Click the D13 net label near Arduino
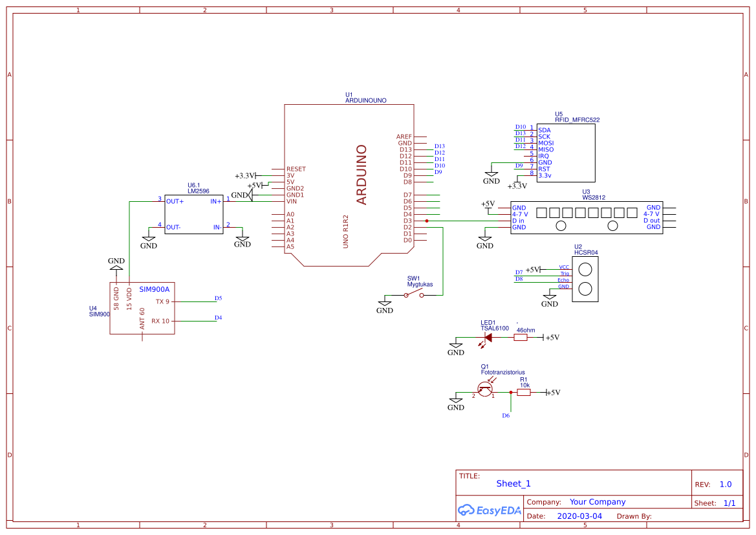This screenshot has height=535, width=756. [x=440, y=146]
